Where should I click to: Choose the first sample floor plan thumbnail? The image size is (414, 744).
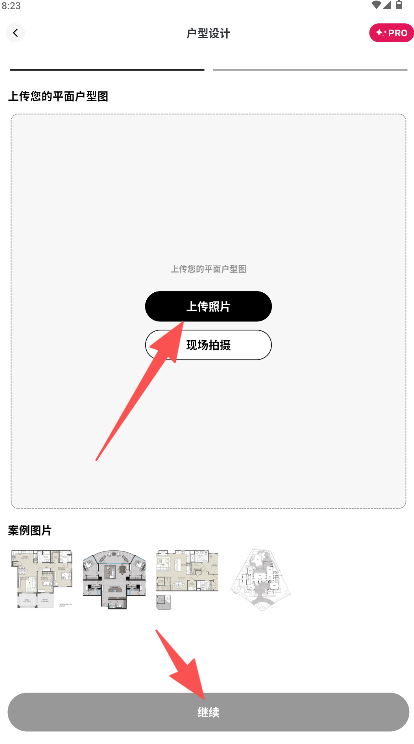tap(42, 579)
